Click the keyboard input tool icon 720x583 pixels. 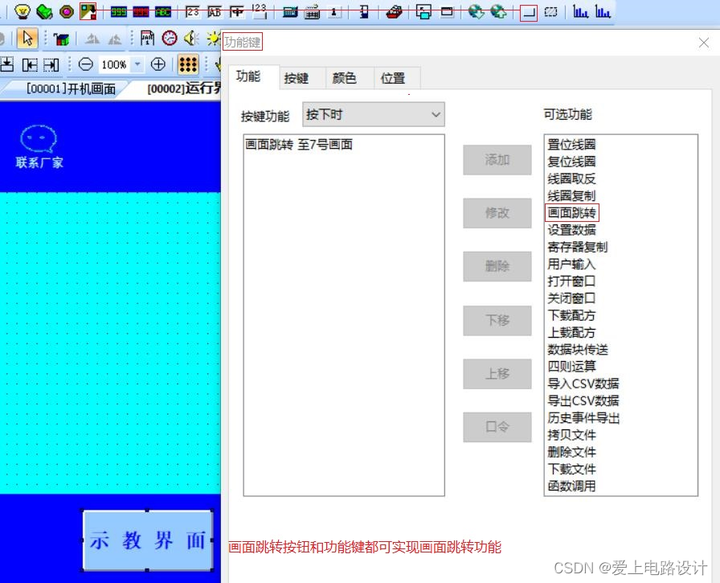312,12
